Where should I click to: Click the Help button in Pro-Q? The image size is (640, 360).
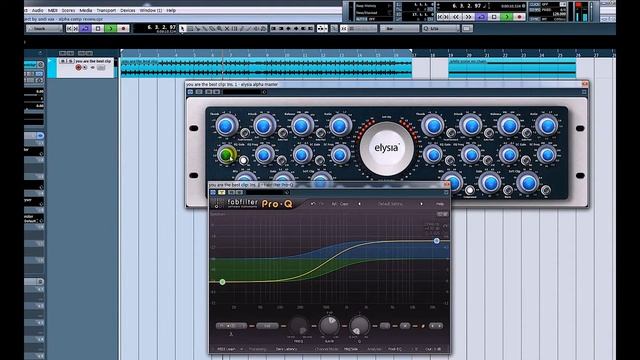[x=440, y=204]
